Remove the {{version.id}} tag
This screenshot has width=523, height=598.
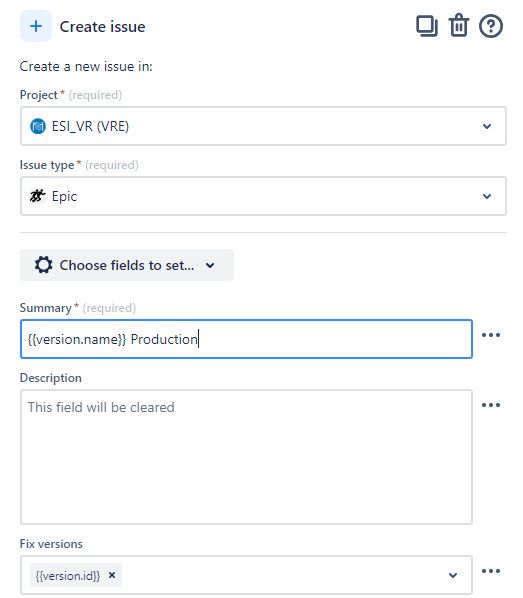tap(112, 575)
